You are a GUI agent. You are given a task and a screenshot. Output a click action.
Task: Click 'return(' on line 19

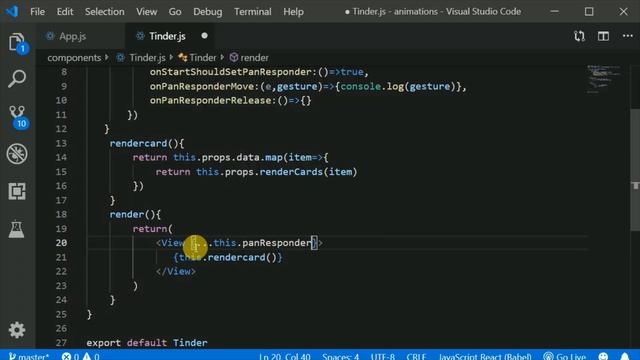click(153, 229)
